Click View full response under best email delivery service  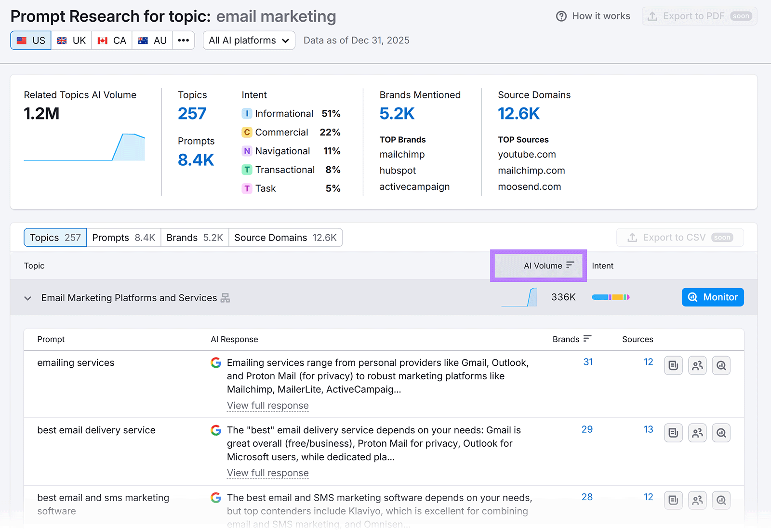[x=267, y=473]
